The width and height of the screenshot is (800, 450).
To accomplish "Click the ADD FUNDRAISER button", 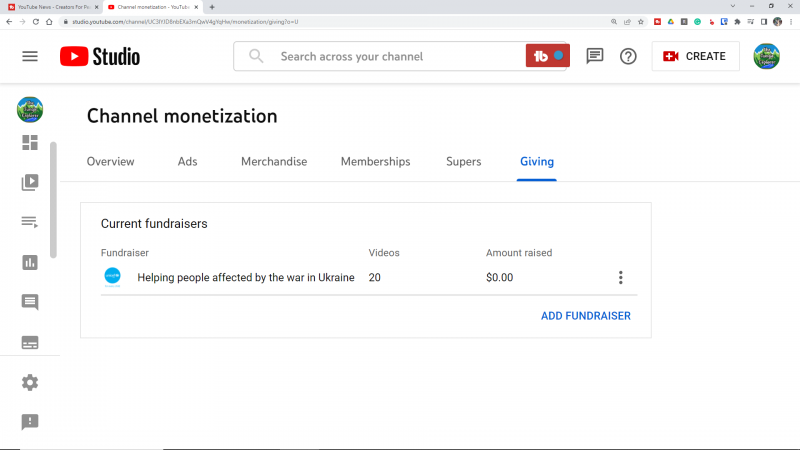I will click(585, 316).
